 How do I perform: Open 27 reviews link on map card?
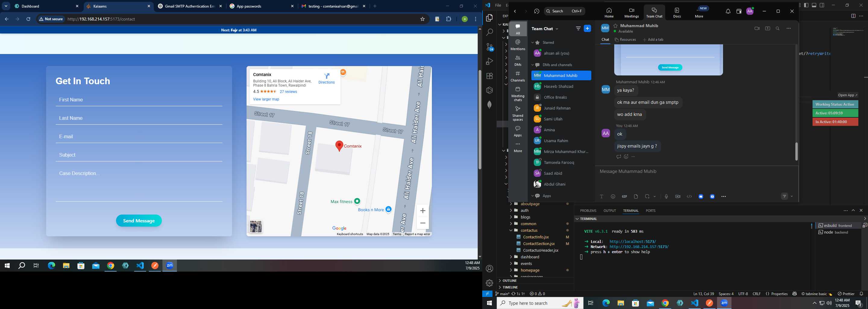click(x=288, y=92)
